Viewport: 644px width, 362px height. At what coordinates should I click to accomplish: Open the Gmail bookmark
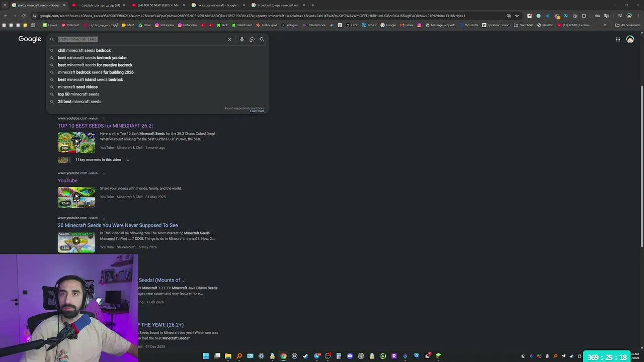407,25
